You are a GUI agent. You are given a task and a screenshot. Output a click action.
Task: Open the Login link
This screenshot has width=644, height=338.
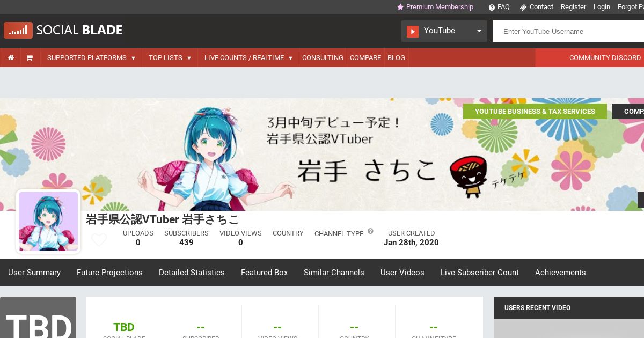[602, 7]
